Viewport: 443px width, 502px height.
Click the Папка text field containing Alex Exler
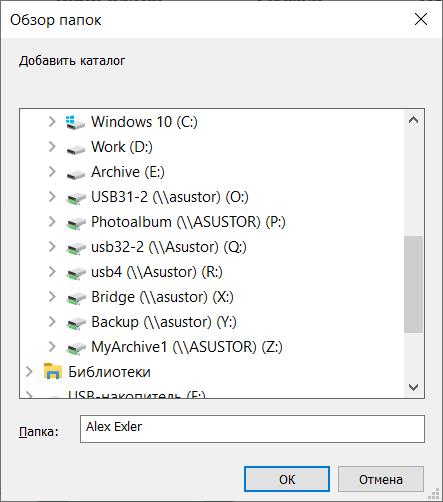click(x=252, y=429)
